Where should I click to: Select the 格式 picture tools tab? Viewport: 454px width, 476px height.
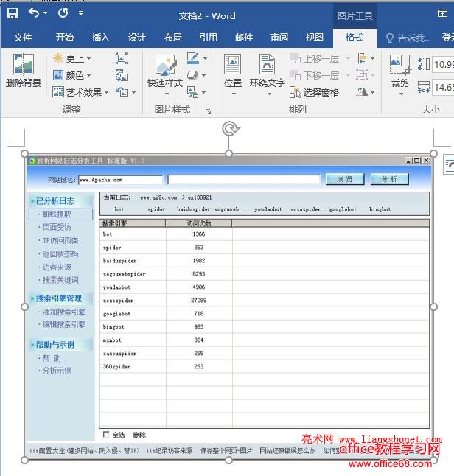(x=355, y=38)
